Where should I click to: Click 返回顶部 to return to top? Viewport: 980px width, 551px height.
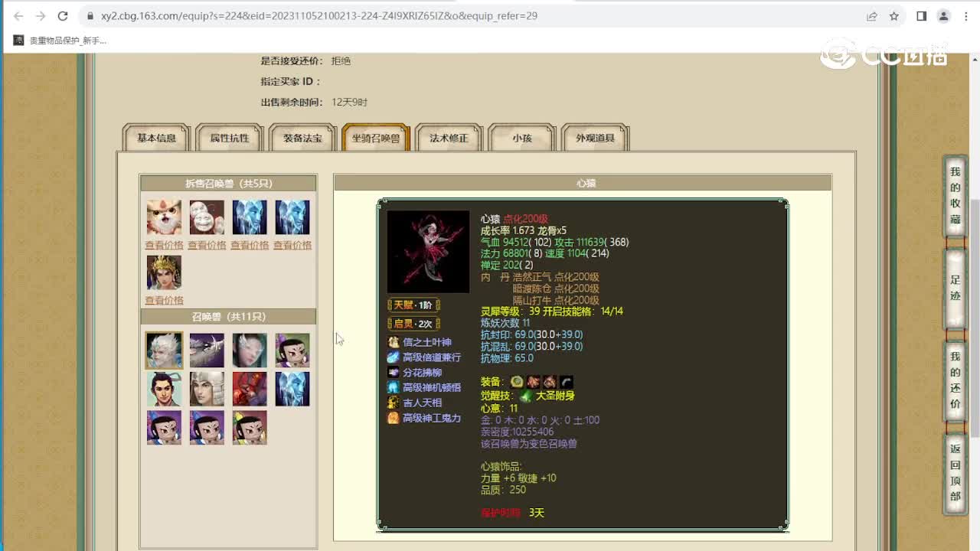(x=955, y=472)
